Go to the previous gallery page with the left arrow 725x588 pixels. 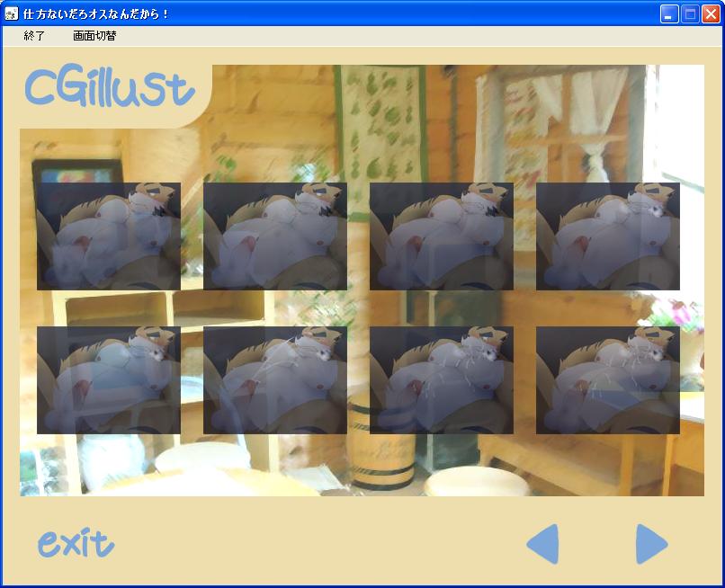542,544
